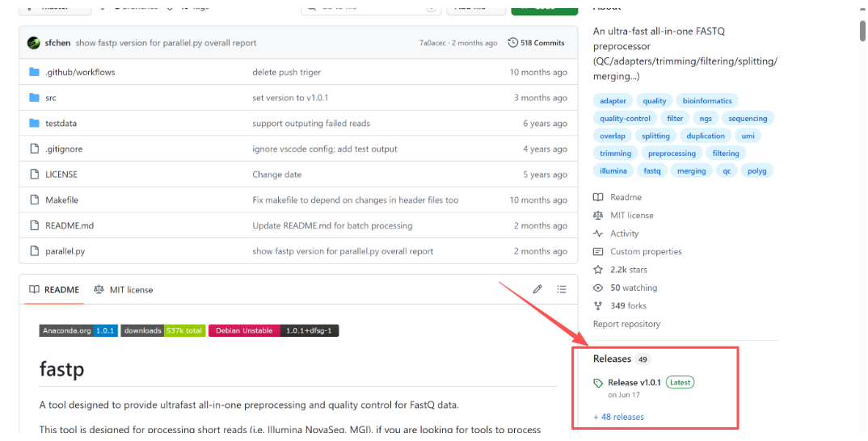Click the page vertical scrollbar thumb

click(862, 30)
